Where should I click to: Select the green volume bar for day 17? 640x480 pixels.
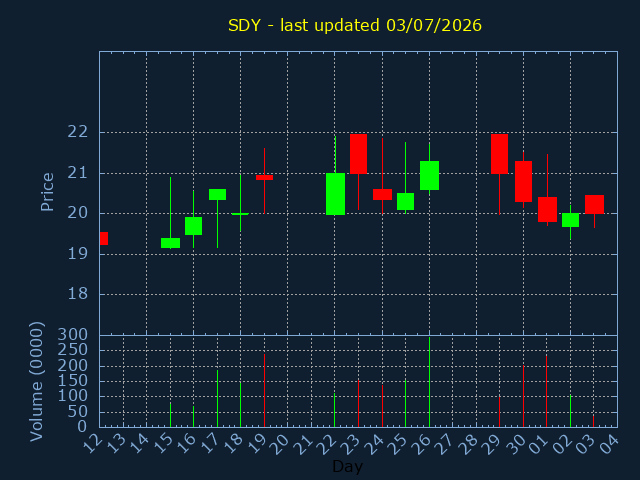(x=218, y=399)
